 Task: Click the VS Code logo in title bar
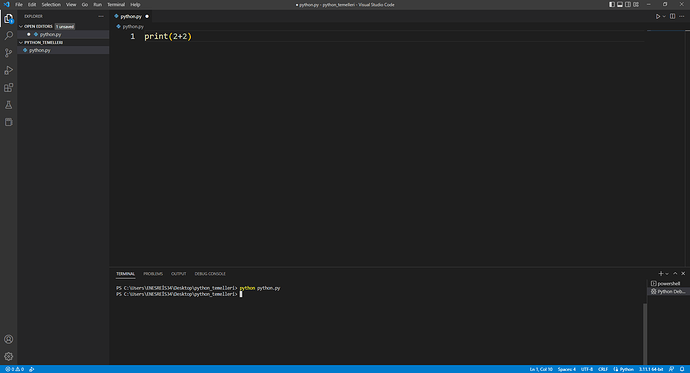[x=6, y=4]
